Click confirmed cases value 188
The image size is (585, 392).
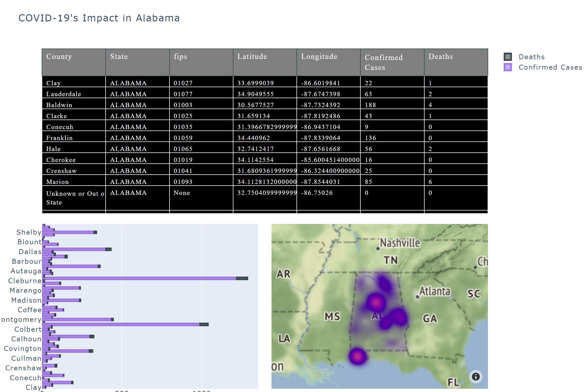click(x=370, y=105)
